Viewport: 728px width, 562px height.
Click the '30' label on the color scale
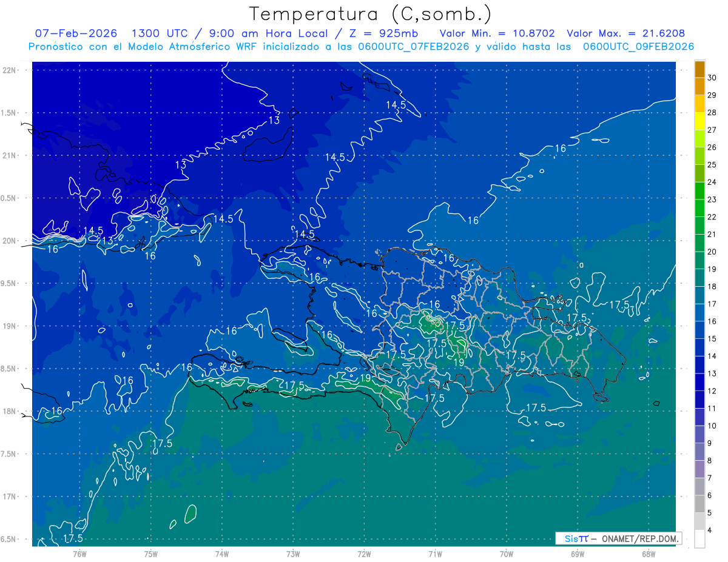(712, 78)
